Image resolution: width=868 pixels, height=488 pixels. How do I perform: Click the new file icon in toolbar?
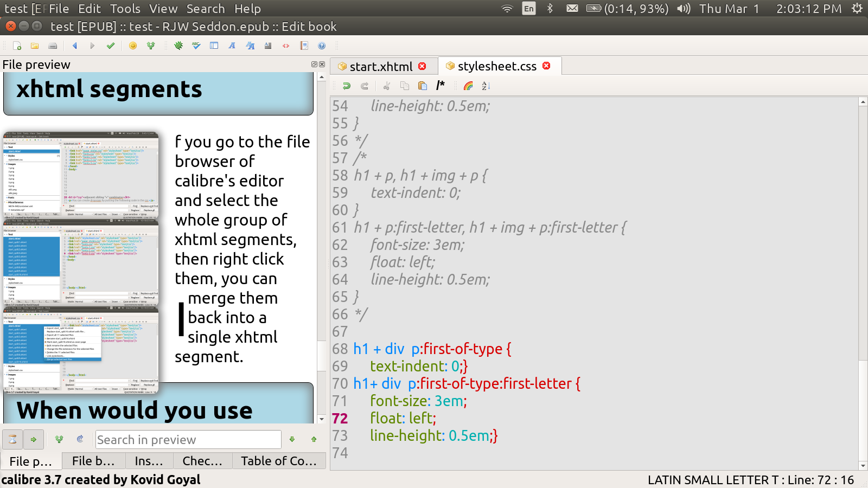tap(17, 46)
